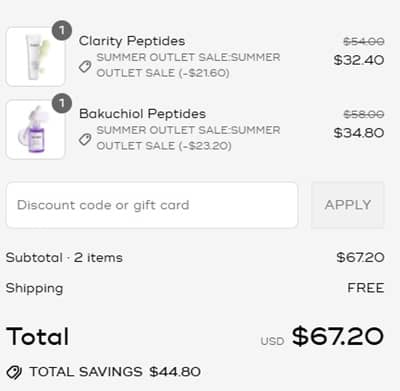Click the Summer Outlet Sale text under Clarity Peptides
This screenshot has height=391, width=400.
(x=188, y=65)
